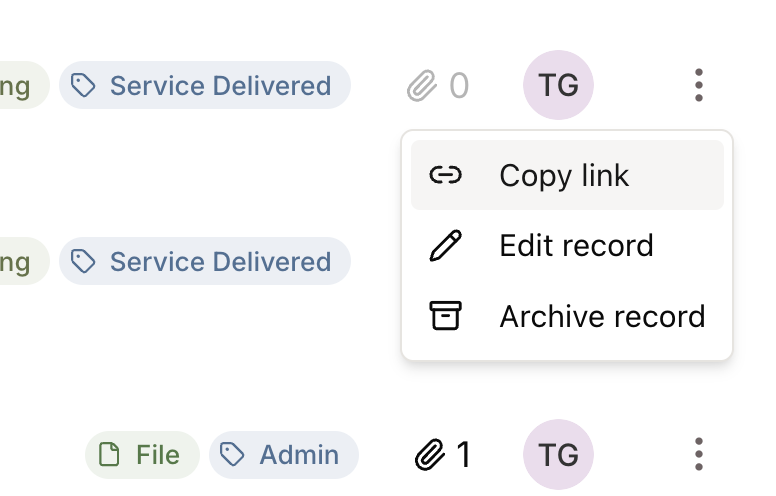Viewport: 776px width, 496px height.
Task: Click the pencil icon beside Edit record
Action: coord(445,246)
